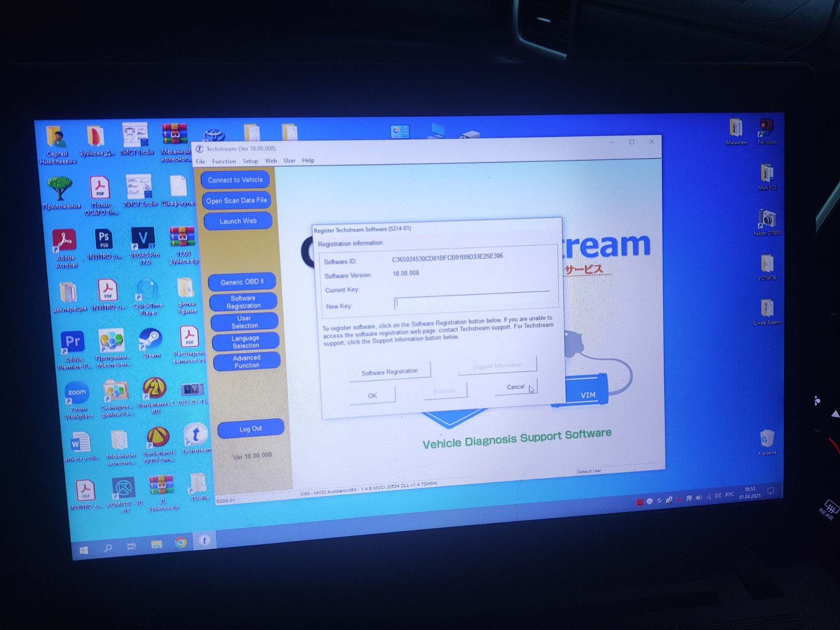The image size is (840, 630).
Task: Open KOMPAS-3D v19 desktop shortcut
Action: tap(123, 488)
